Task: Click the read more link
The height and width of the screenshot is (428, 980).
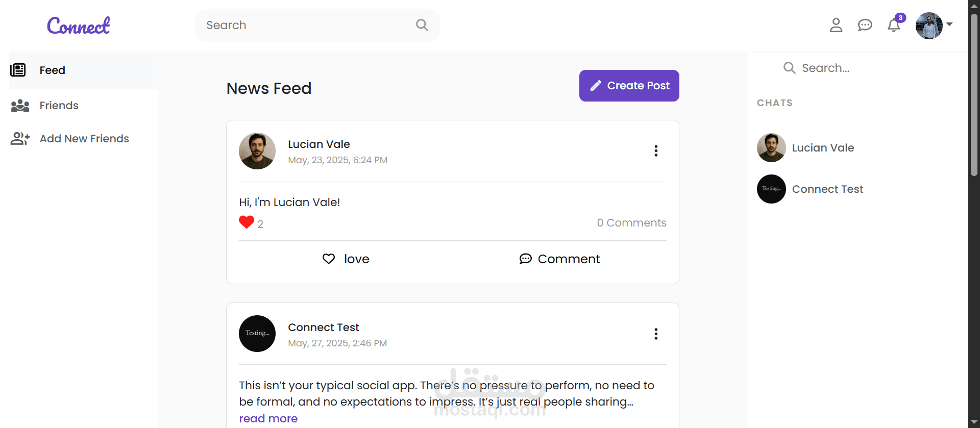Action: [268, 418]
